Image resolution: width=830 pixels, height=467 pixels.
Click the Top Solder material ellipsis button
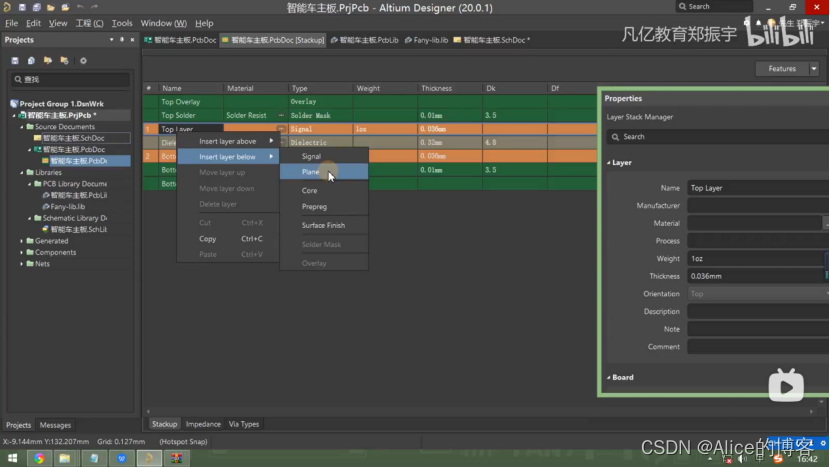point(281,115)
